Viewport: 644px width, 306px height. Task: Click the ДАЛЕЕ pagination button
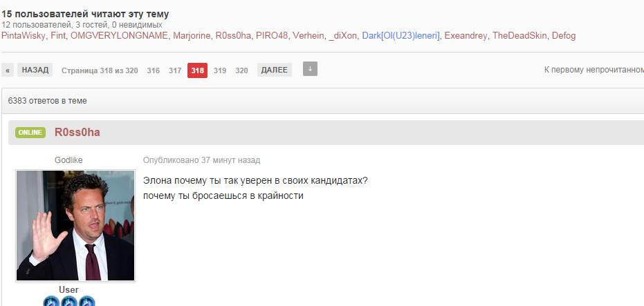coord(275,70)
